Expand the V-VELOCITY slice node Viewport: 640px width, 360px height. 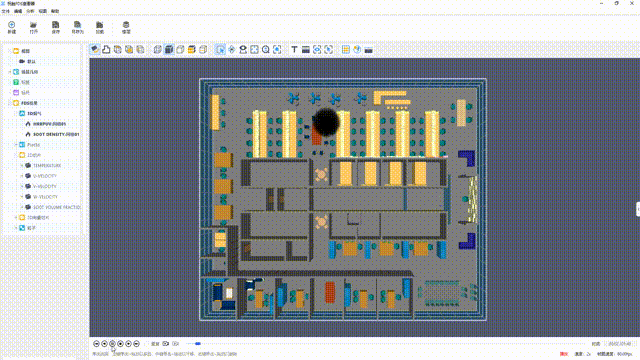click(22, 186)
